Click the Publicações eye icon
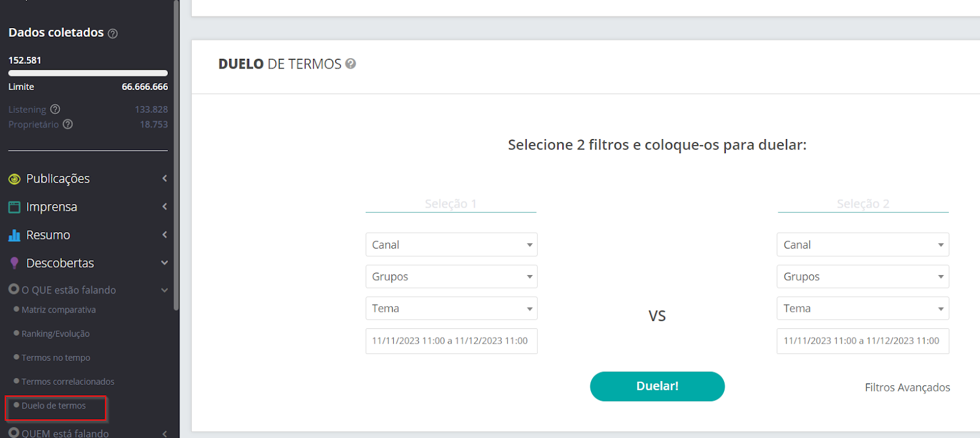 tap(15, 179)
